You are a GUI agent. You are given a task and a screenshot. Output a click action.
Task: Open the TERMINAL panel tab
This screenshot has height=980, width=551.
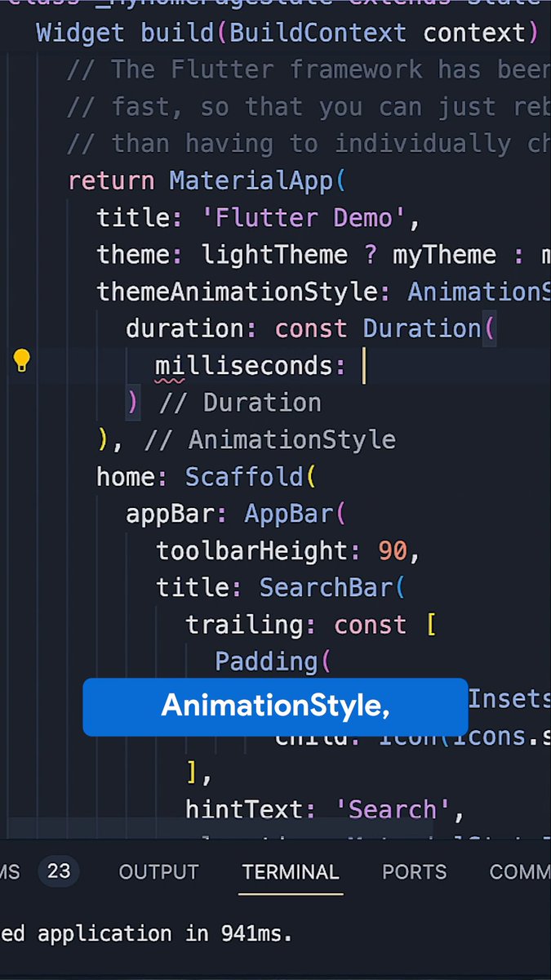coord(291,871)
